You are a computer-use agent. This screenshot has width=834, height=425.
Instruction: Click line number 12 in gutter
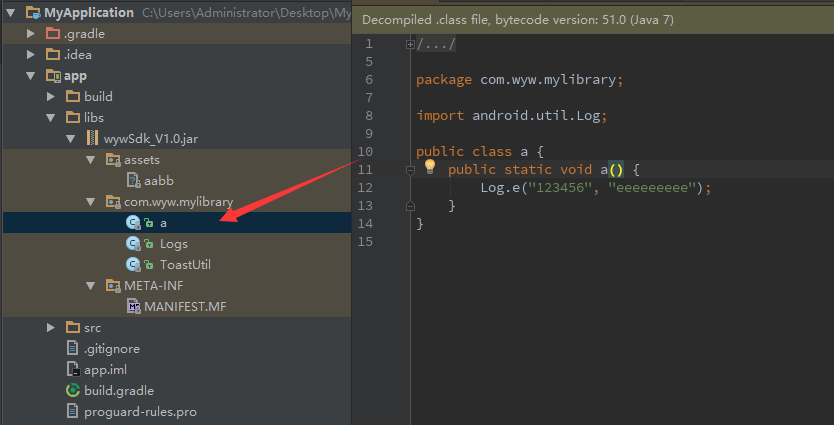(x=366, y=188)
